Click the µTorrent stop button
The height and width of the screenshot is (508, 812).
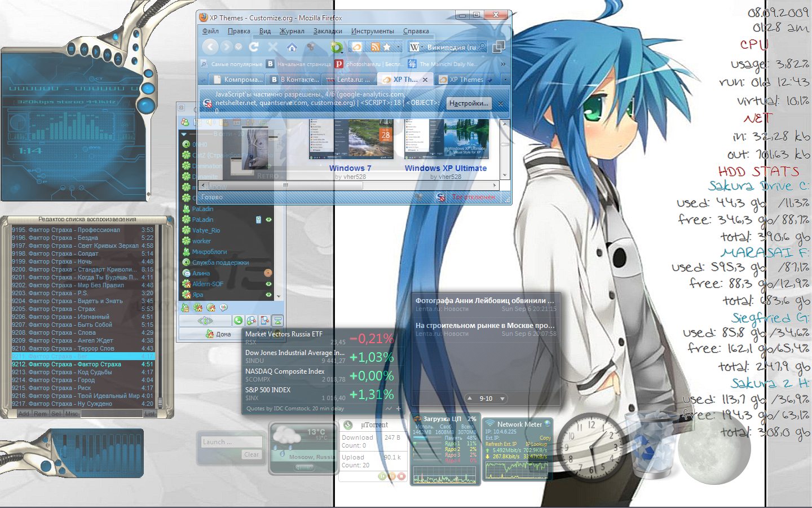coord(401,476)
